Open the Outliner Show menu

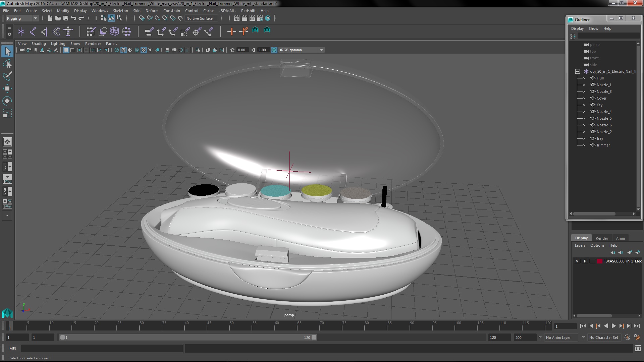pyautogui.click(x=593, y=28)
